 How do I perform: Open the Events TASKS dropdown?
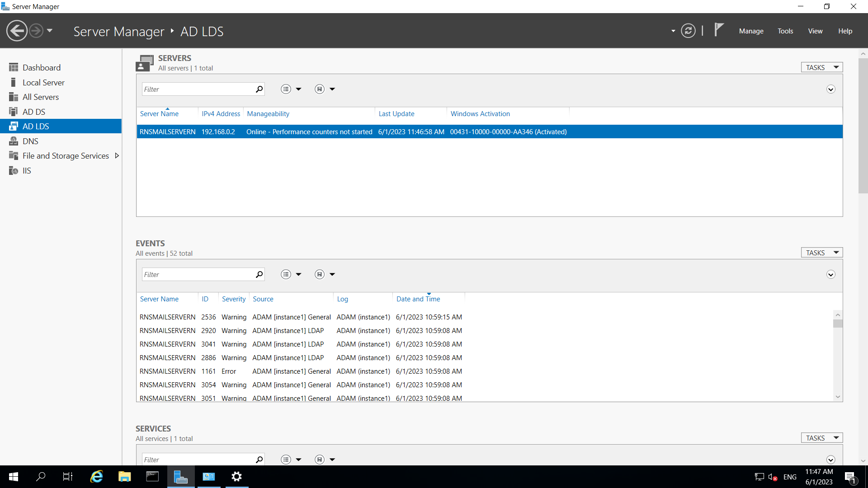821,253
